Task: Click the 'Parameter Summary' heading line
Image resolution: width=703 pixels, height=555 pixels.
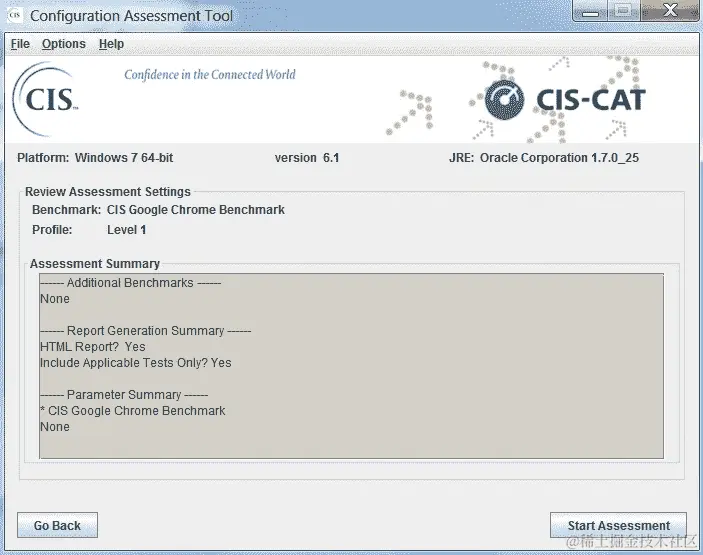Action: coord(124,395)
